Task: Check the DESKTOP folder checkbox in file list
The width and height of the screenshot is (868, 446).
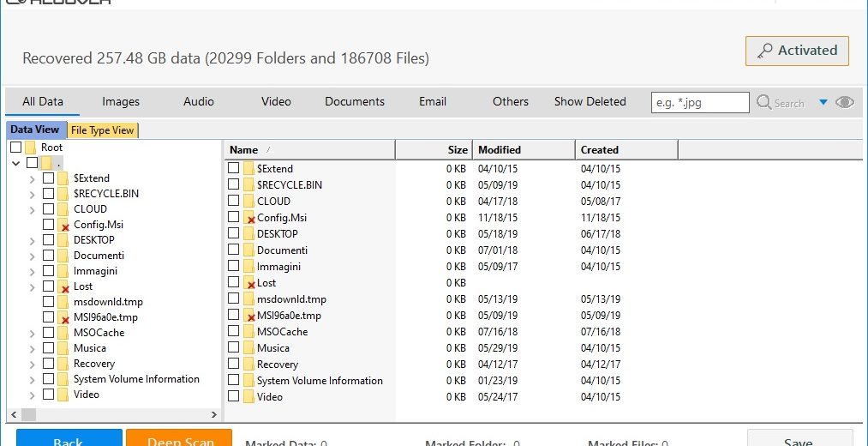Action: pyautogui.click(x=233, y=233)
